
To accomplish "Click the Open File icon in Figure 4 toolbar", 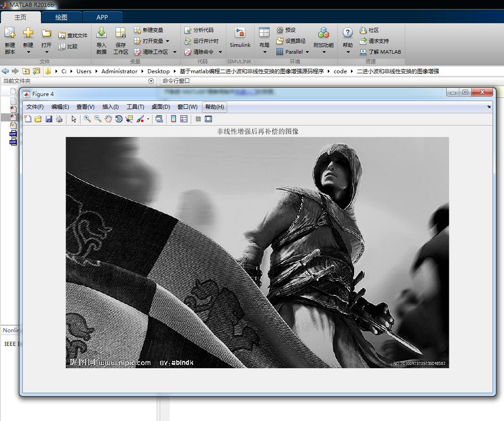I will coord(38,119).
